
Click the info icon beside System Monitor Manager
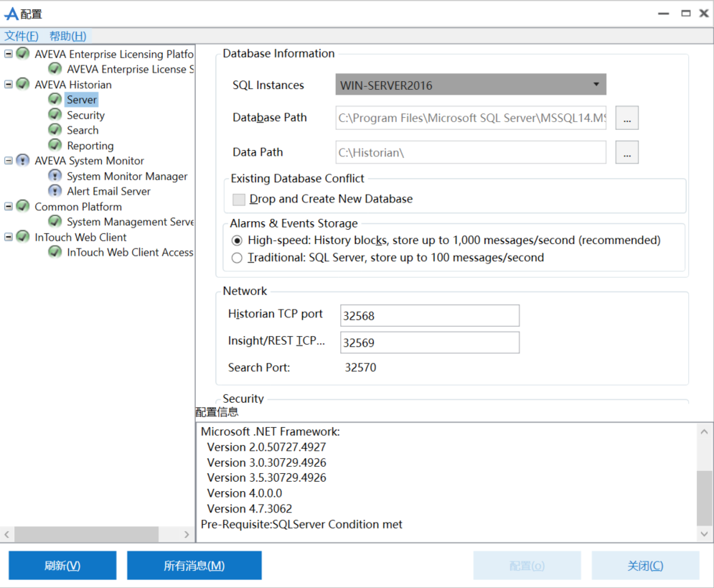point(55,176)
